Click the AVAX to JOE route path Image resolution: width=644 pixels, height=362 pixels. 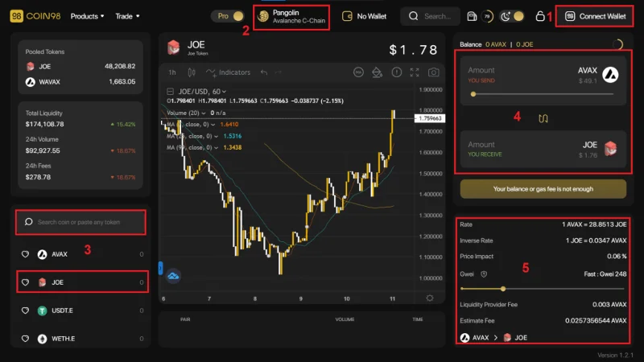[x=493, y=338]
